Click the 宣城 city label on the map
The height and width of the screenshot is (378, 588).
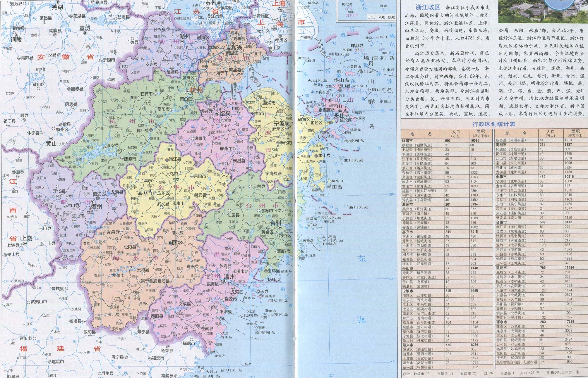(85, 28)
